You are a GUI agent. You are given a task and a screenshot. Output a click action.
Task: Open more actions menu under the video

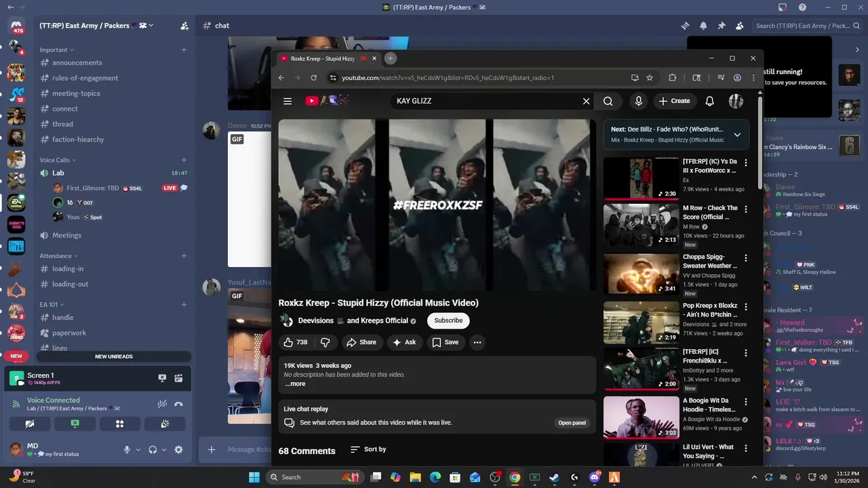click(x=477, y=342)
